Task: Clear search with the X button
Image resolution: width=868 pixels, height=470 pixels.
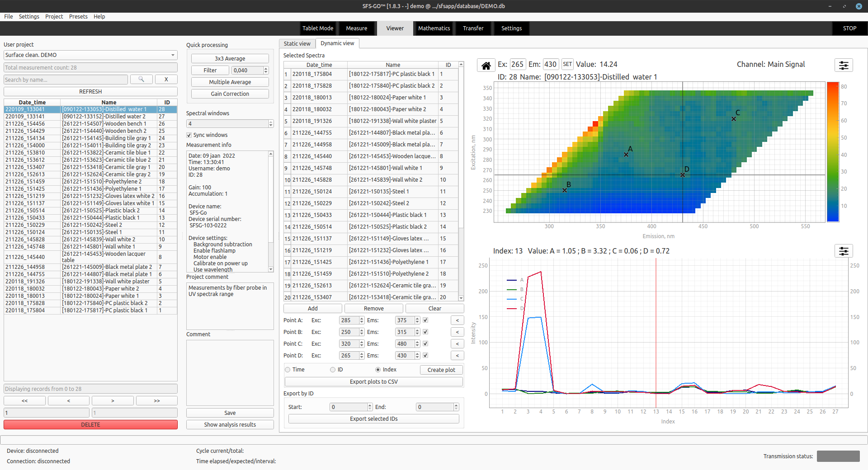Action: (x=166, y=80)
